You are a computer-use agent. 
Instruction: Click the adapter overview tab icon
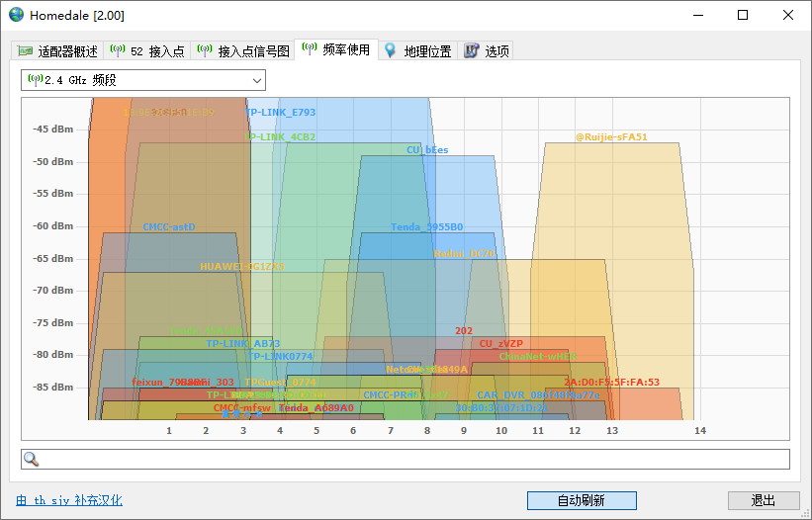25,50
